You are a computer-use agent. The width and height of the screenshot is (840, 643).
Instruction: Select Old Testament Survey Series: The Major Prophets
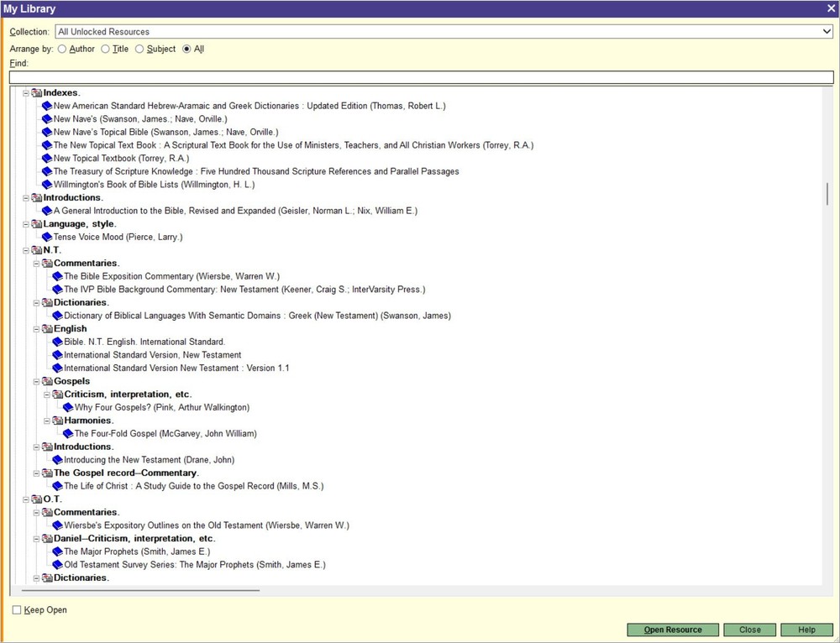tap(195, 565)
